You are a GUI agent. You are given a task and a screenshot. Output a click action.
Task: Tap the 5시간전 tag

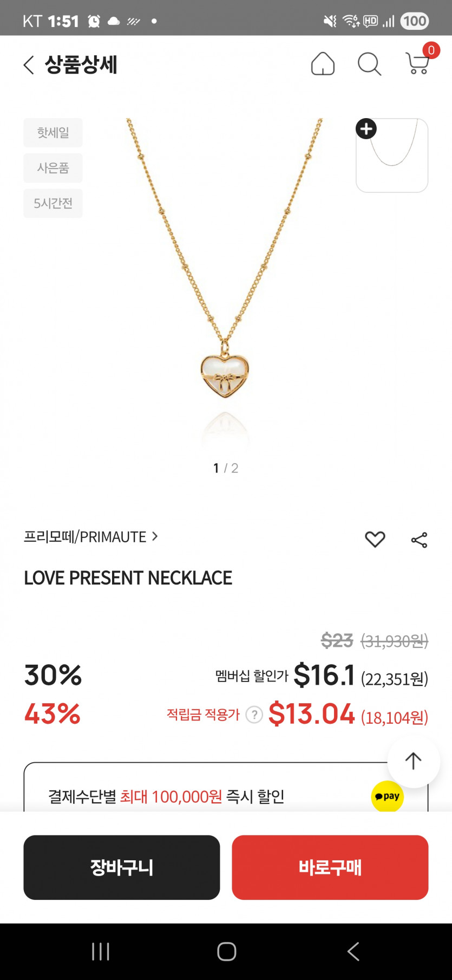click(x=53, y=203)
